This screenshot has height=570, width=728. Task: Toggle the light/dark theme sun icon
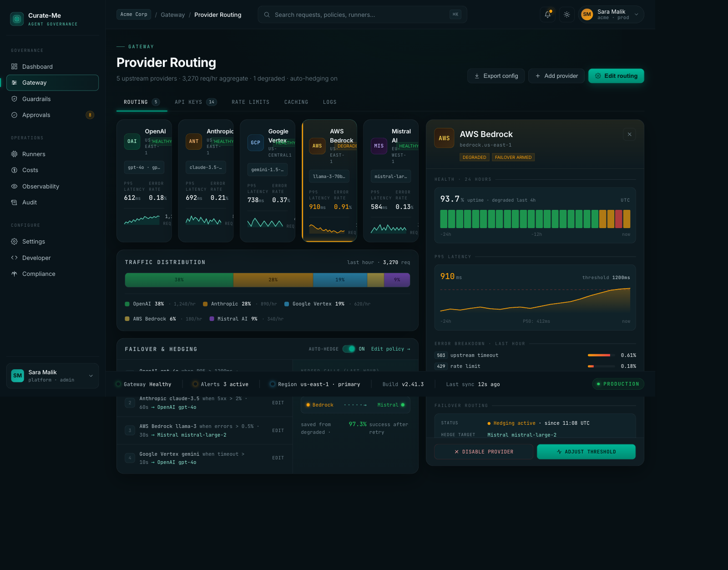click(566, 15)
